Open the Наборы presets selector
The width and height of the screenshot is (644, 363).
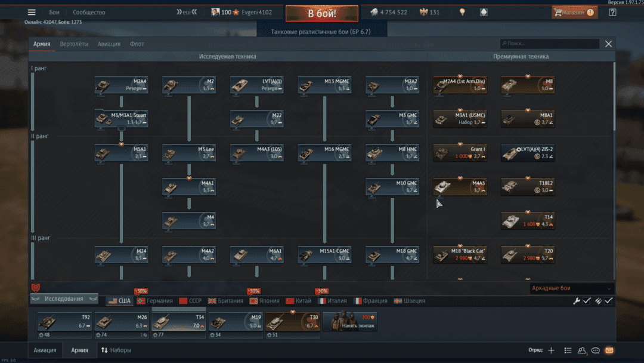116,350
